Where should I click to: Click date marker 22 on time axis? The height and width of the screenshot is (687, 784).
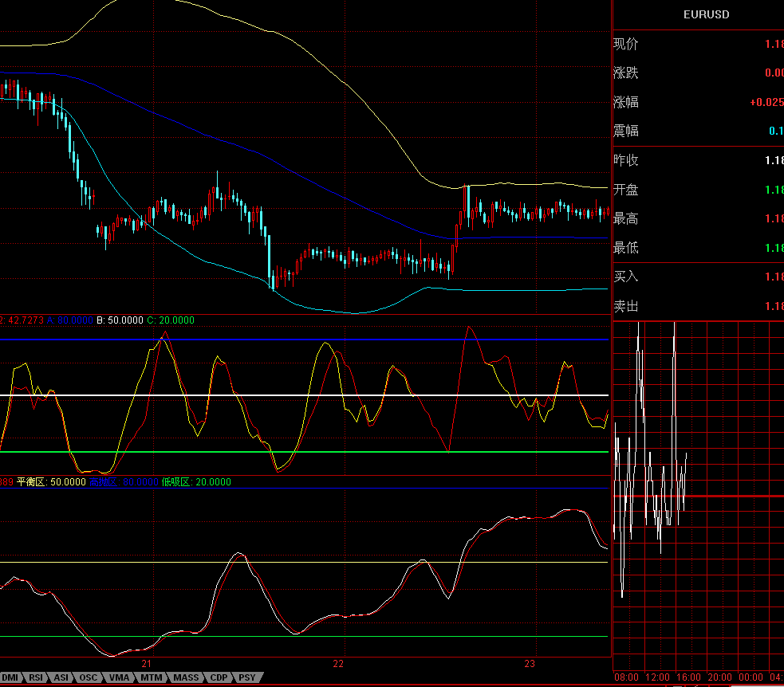click(338, 664)
